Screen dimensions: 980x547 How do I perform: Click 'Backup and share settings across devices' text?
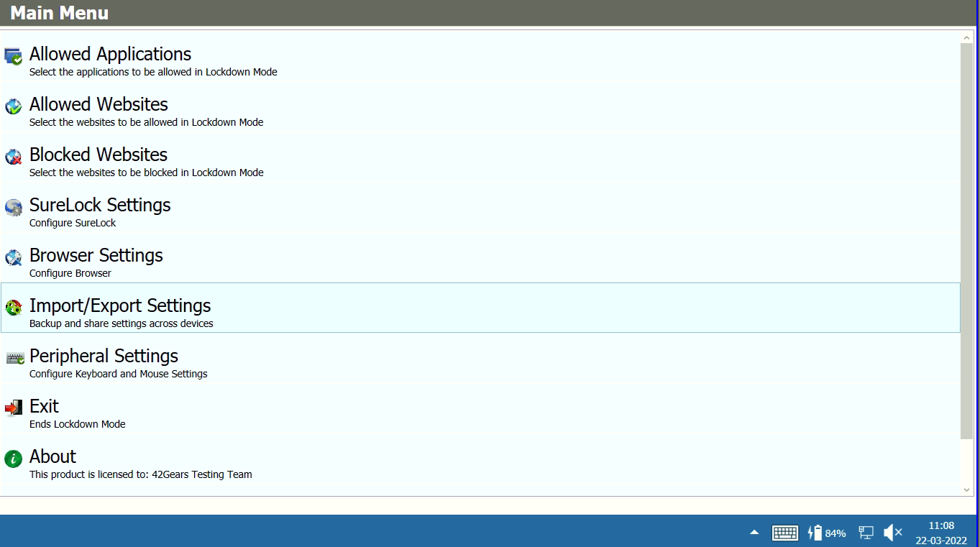[122, 323]
